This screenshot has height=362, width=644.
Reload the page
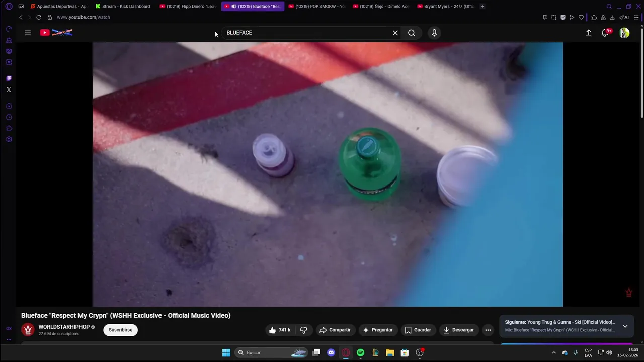click(x=38, y=17)
